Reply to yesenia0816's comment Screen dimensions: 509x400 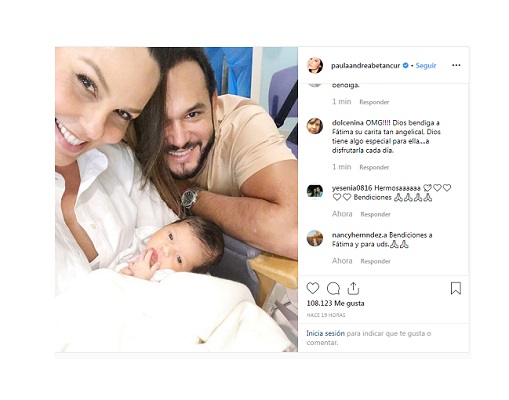pos(375,214)
